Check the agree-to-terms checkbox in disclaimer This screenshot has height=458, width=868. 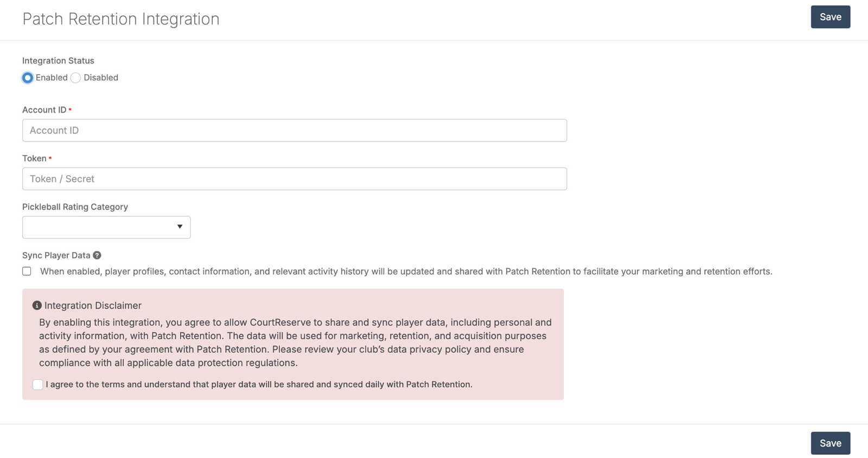(x=37, y=384)
